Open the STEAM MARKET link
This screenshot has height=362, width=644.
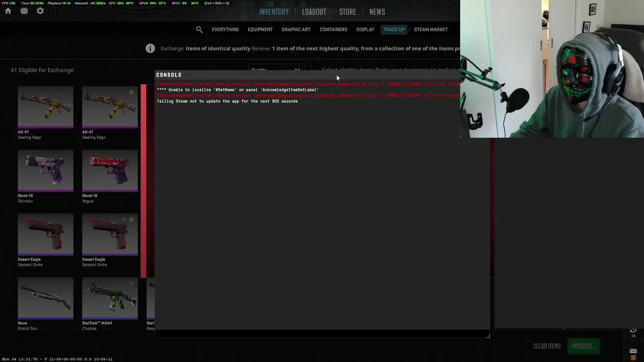(x=431, y=30)
